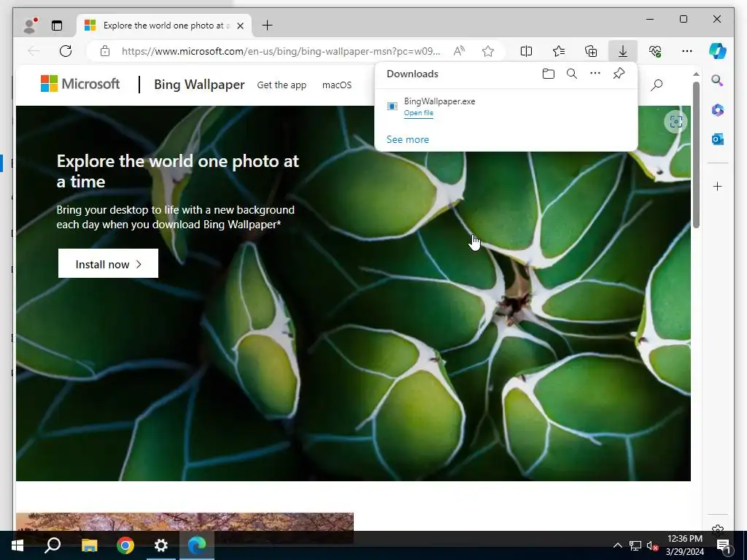
Task: Add a sidebar app with plus
Action: tap(718, 186)
